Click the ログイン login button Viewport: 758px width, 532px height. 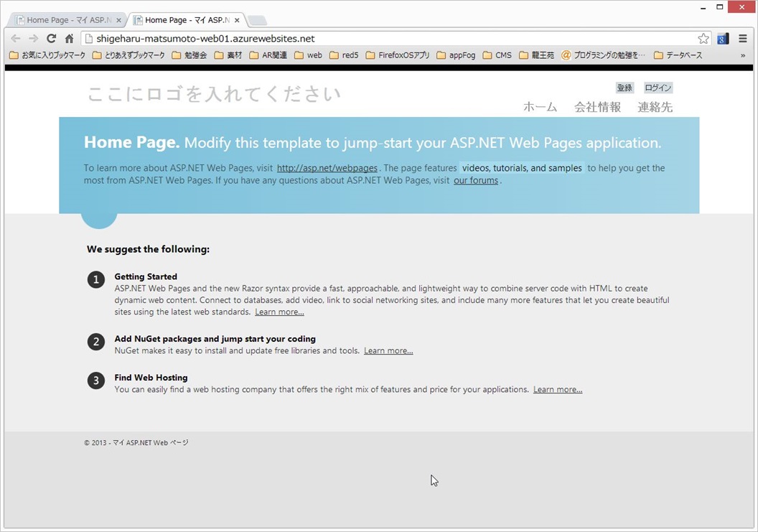pos(658,88)
